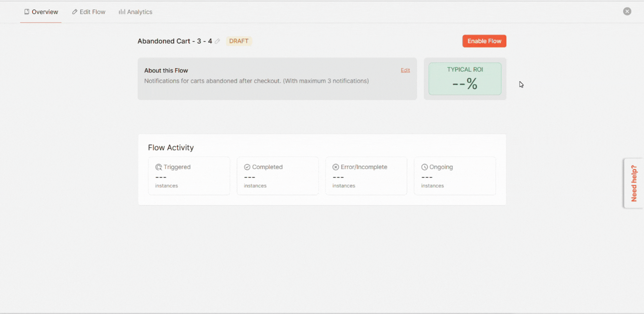This screenshot has width=644, height=314.
Task: Click the Error/Incomplete label
Action: pyautogui.click(x=364, y=167)
